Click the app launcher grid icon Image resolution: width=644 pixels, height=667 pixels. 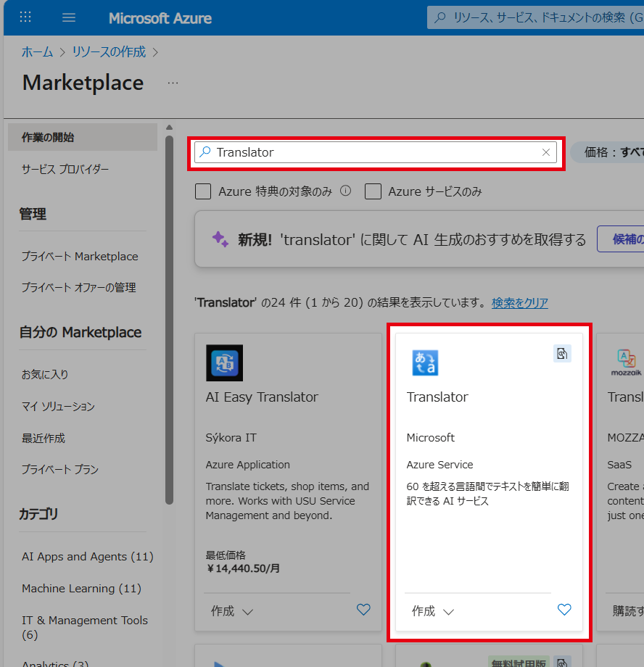pyautogui.click(x=25, y=17)
